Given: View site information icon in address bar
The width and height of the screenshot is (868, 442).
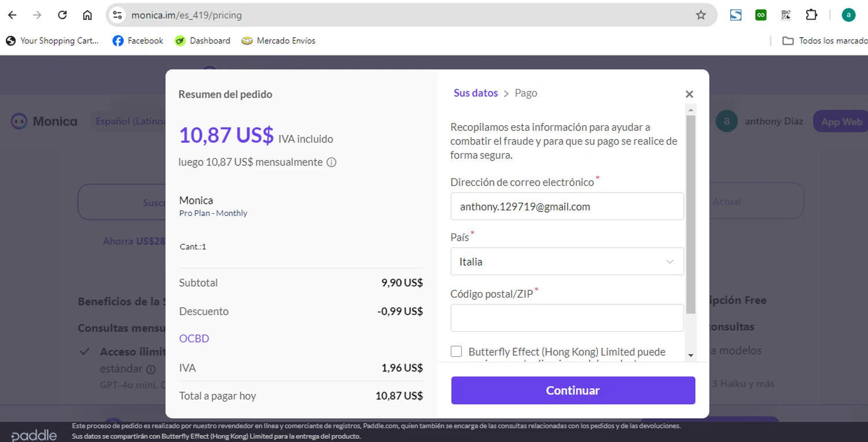Looking at the screenshot, I should (117, 15).
